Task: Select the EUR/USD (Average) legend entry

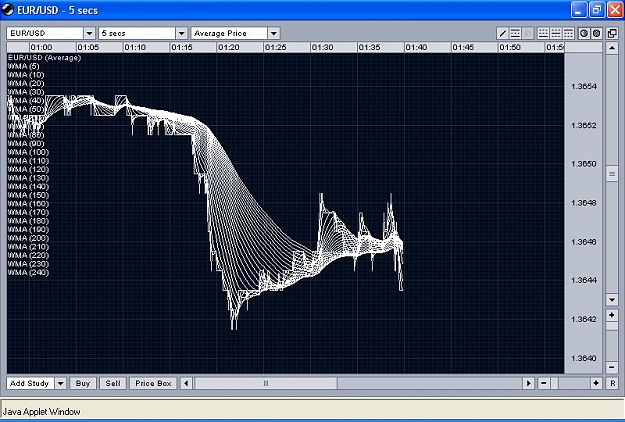Action: [x=44, y=58]
